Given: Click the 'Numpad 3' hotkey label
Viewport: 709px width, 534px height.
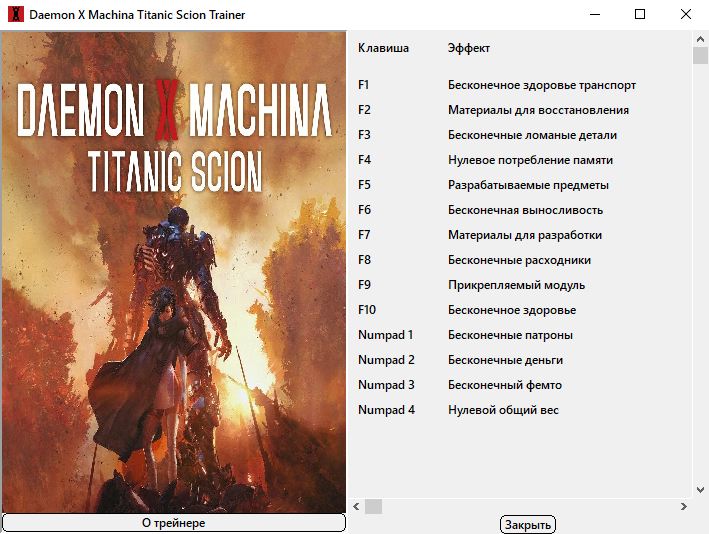Looking at the screenshot, I should (x=386, y=385).
